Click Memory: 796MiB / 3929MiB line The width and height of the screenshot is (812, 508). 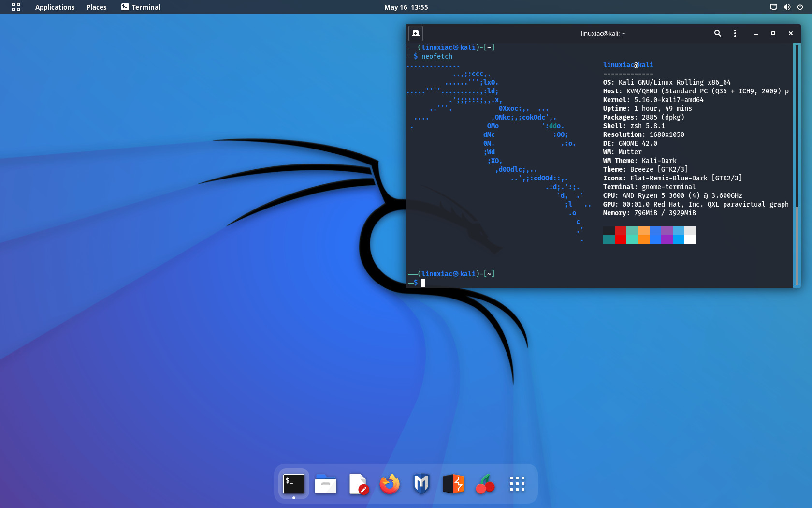tap(650, 213)
